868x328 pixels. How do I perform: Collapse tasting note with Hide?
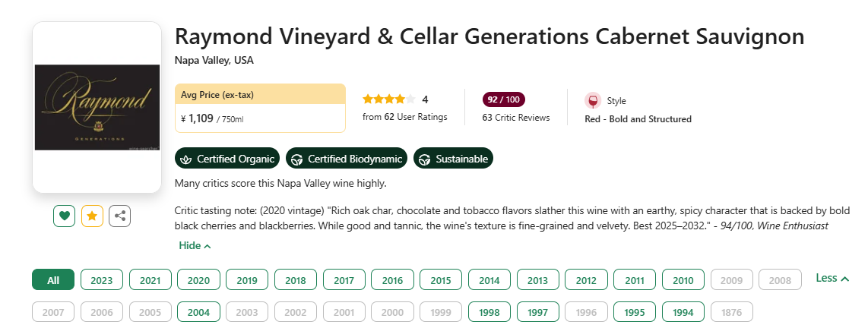point(195,245)
